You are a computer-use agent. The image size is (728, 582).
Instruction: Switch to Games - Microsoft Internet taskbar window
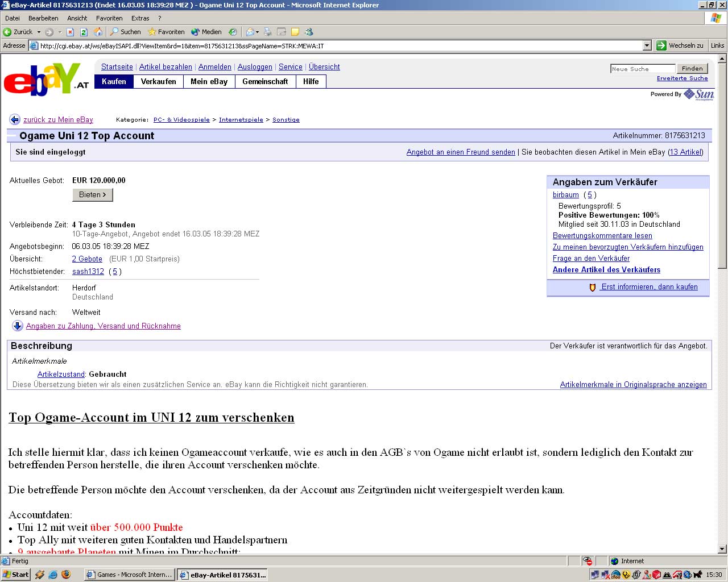point(129,575)
